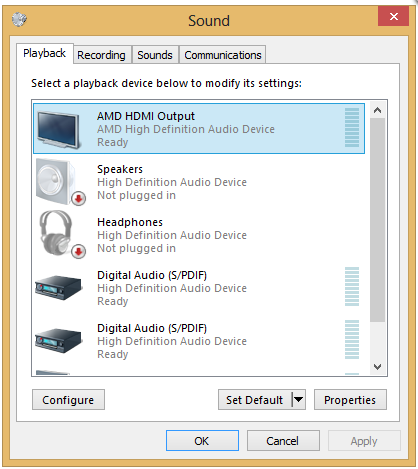Open device Properties button
The image size is (418, 469).
(350, 399)
